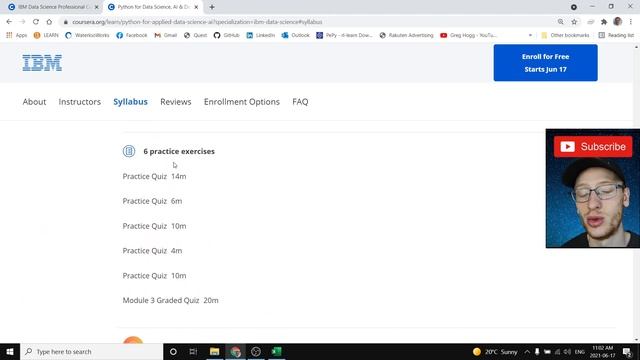Show hidden system tray icons

click(x=527, y=351)
